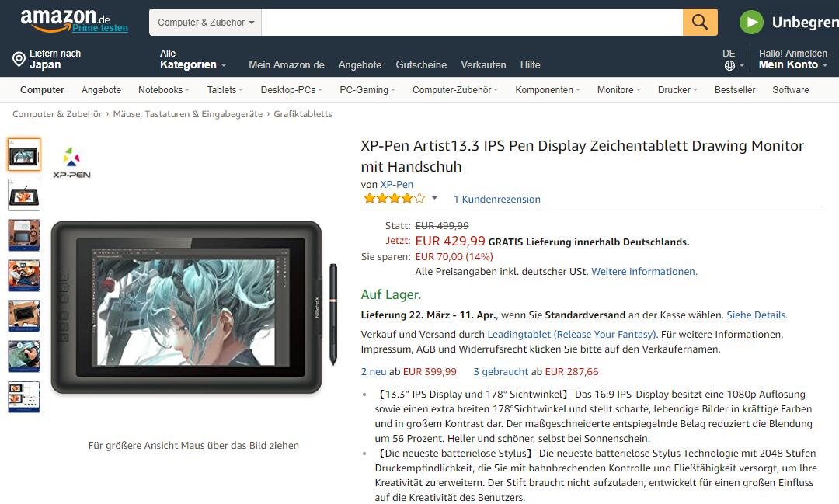
Task: Open Leadingtablet seller link
Action: tap(572, 335)
